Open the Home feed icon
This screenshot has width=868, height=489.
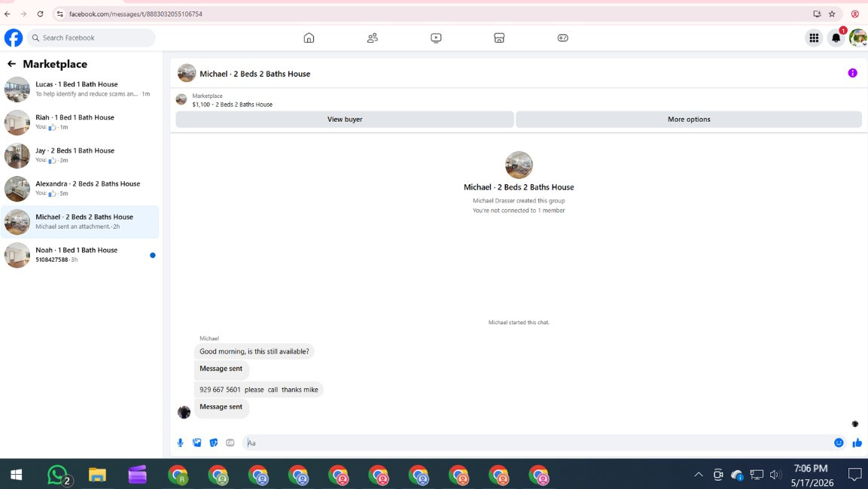[309, 38]
